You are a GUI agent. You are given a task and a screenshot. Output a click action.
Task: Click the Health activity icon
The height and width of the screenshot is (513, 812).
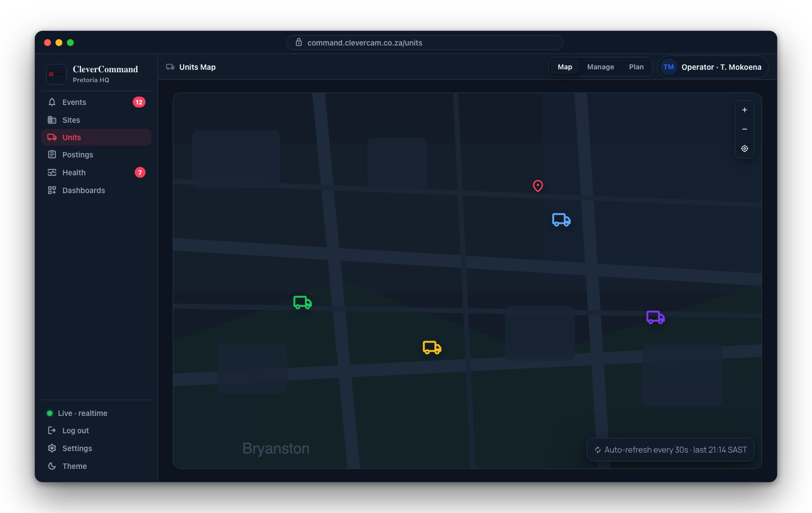tap(52, 172)
